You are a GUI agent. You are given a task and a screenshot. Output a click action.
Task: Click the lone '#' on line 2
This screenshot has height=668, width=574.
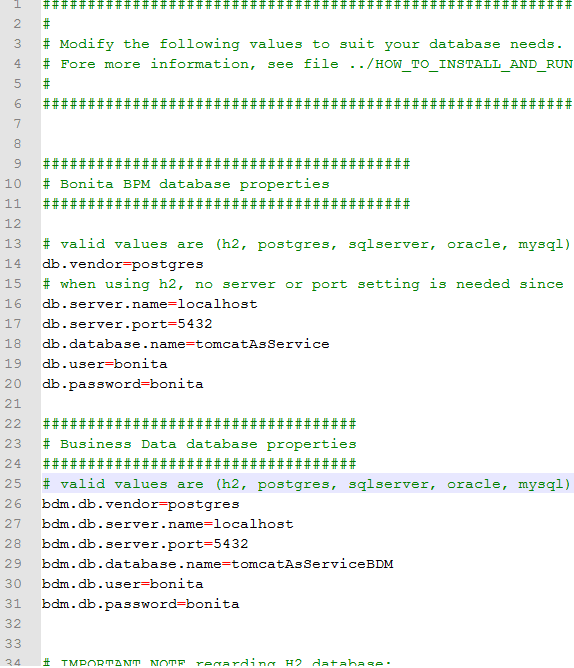tap(46, 24)
